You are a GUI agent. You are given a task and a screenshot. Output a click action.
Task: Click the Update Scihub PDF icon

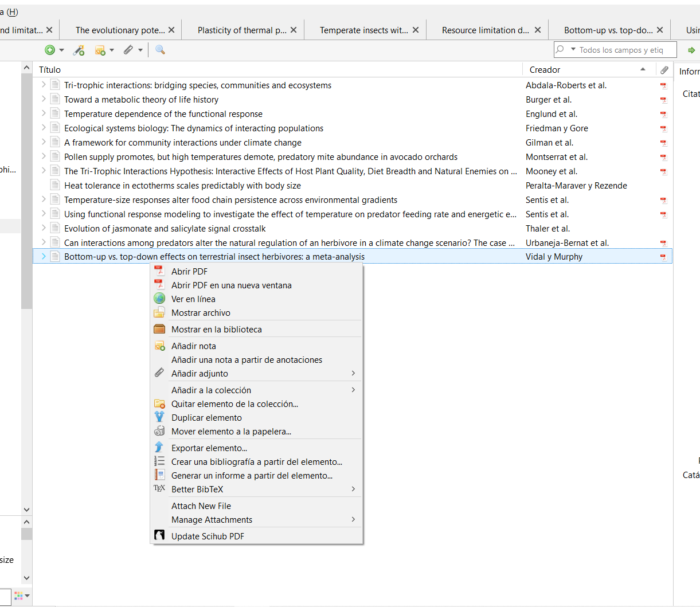pos(159,536)
